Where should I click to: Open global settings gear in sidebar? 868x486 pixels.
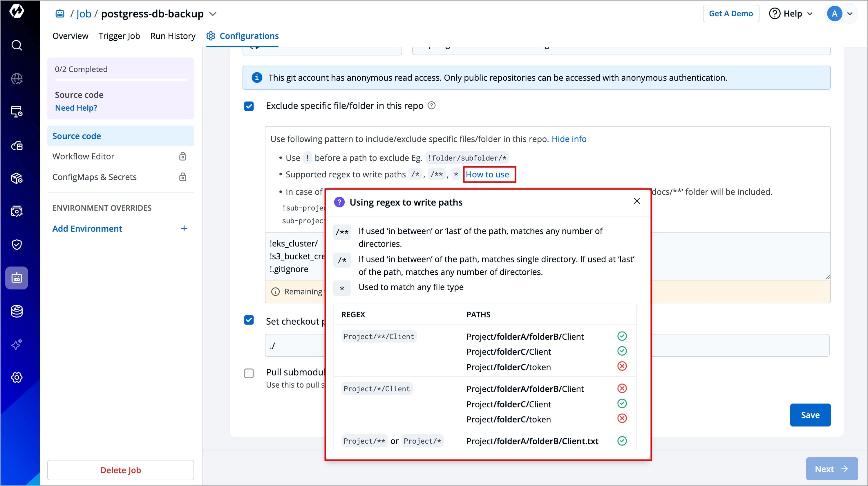pos(17,377)
